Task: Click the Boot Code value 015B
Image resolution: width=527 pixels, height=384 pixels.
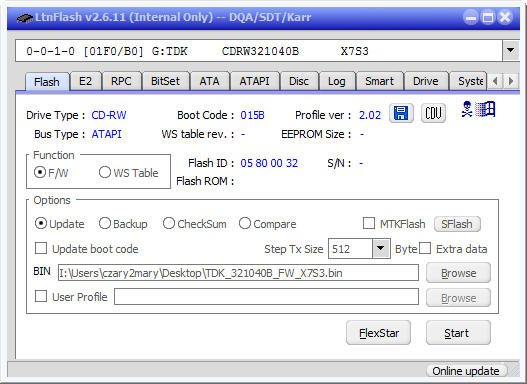Action: point(252,115)
